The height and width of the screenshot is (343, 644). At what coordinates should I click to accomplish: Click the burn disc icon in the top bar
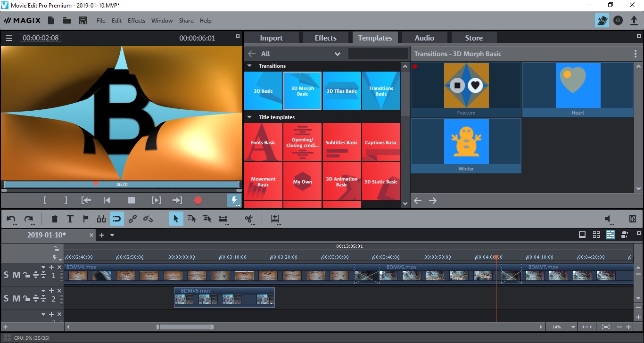click(x=619, y=20)
